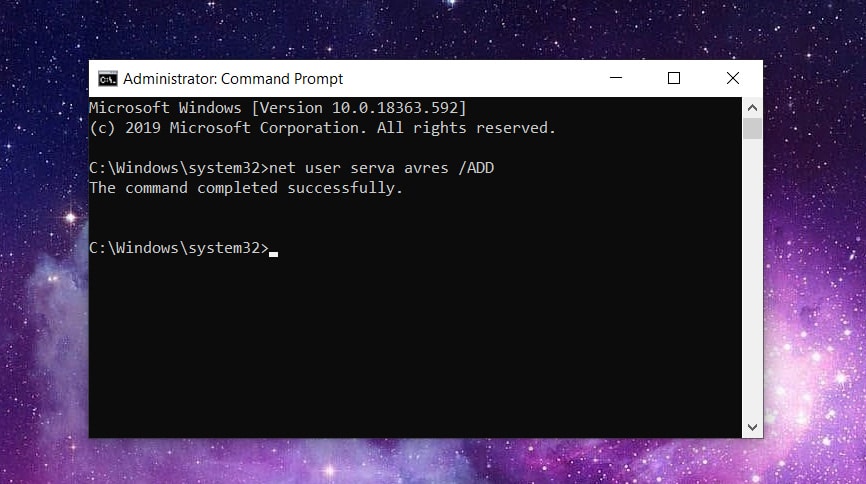Image resolution: width=866 pixels, height=484 pixels.
Task: Click the empty scrollbar track below the thumb
Action: (x=752, y=278)
